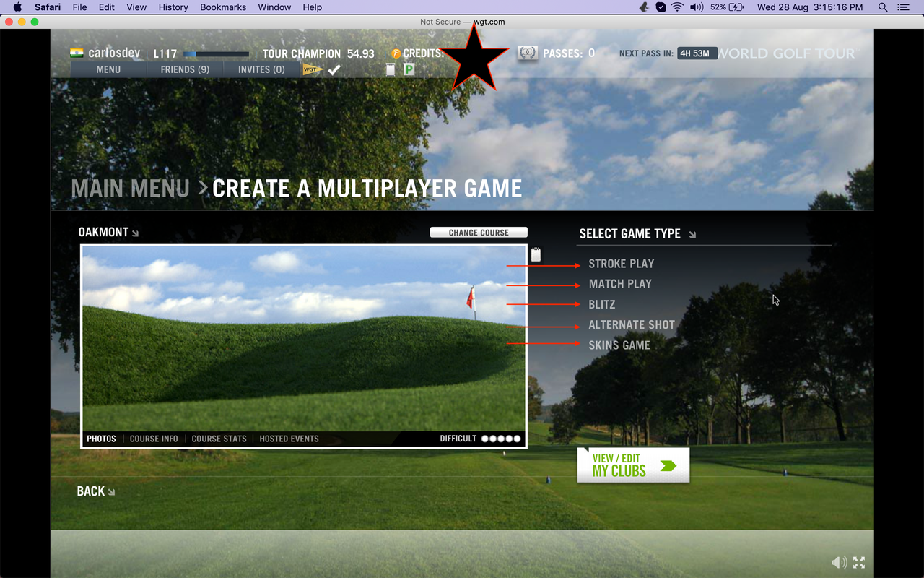Click the arrow beside Back
The height and width of the screenshot is (578, 924).
pyautogui.click(x=111, y=492)
